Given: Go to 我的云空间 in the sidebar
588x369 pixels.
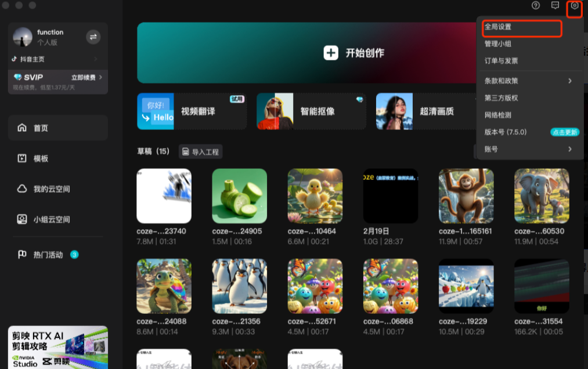Looking at the screenshot, I should coord(51,189).
